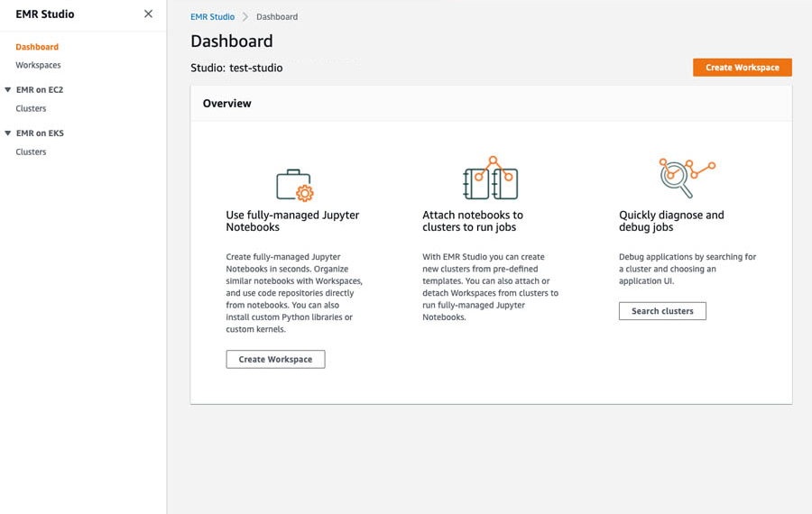The image size is (812, 514).
Task: Click the 'Debug applications by searching' description
Action: point(687,269)
